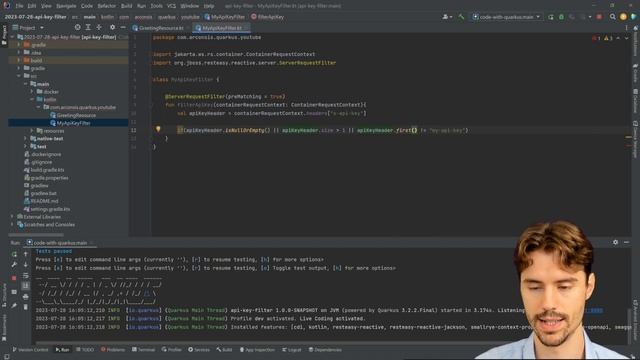Click the clear all trash icon in Run panel
Viewport: 640px width, 360px height.
[26, 307]
